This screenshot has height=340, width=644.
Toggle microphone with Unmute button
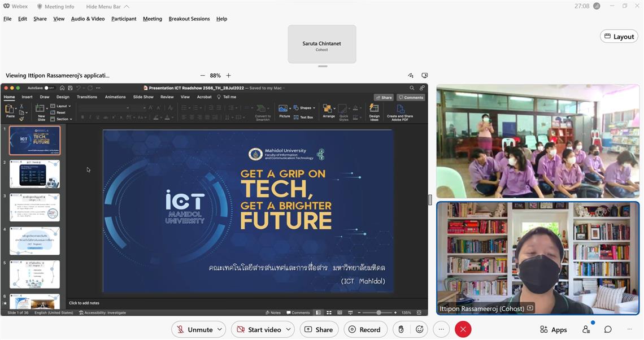(195, 329)
